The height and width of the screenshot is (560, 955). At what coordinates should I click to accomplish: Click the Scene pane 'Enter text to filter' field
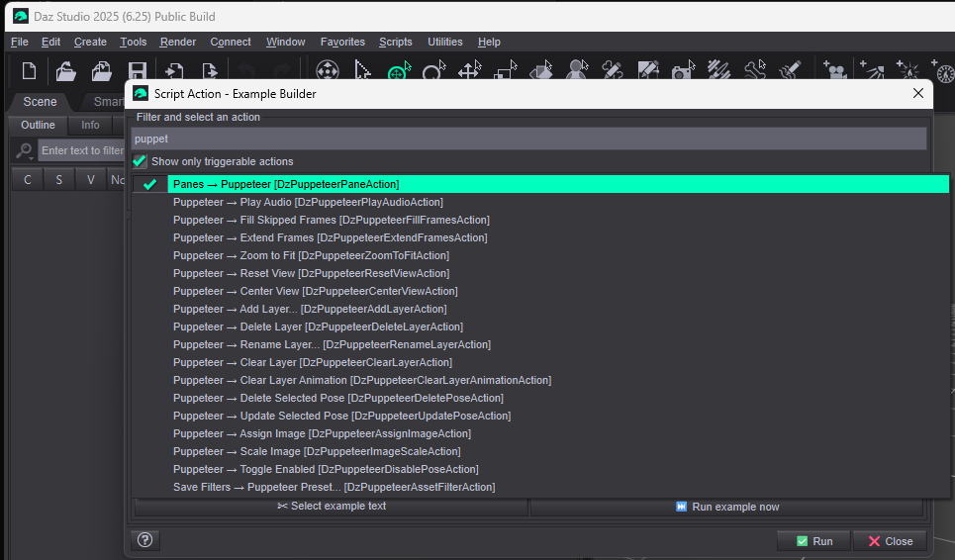point(81,150)
